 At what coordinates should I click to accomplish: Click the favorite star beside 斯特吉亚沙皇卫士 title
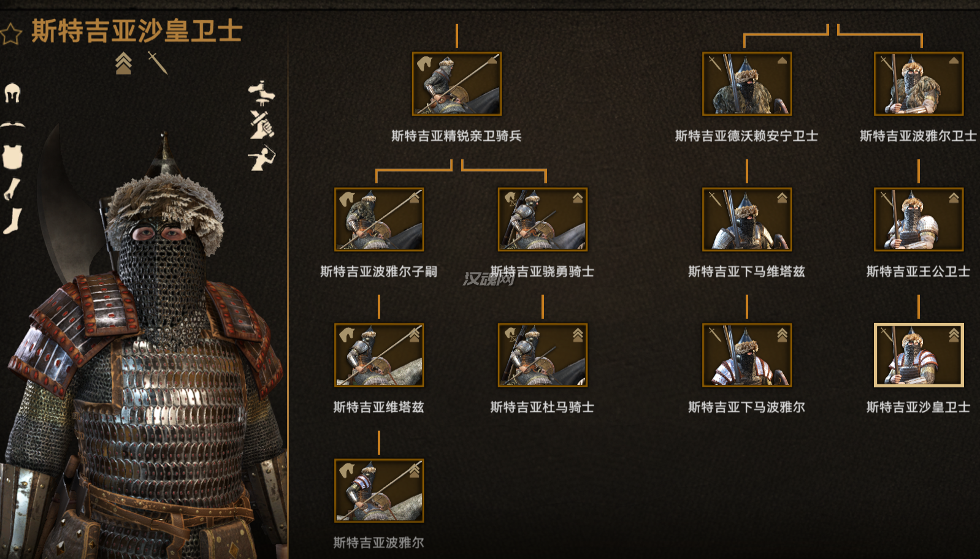pyautogui.click(x=11, y=33)
